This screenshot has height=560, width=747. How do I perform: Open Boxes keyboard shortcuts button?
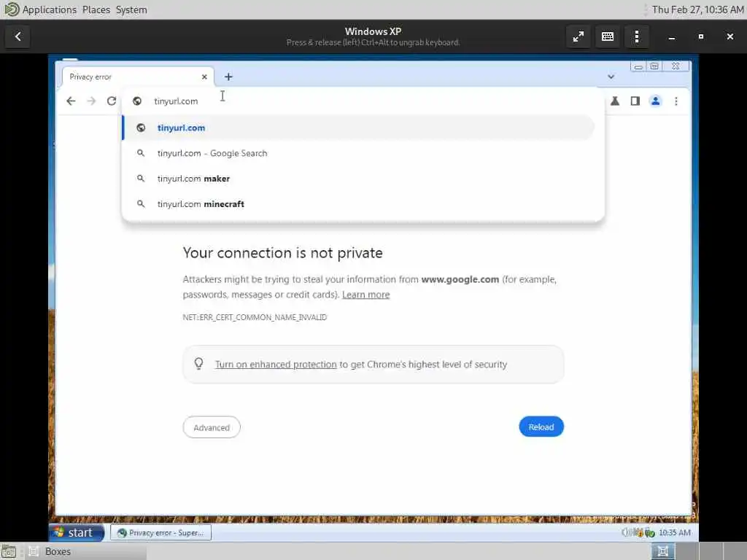click(x=608, y=36)
